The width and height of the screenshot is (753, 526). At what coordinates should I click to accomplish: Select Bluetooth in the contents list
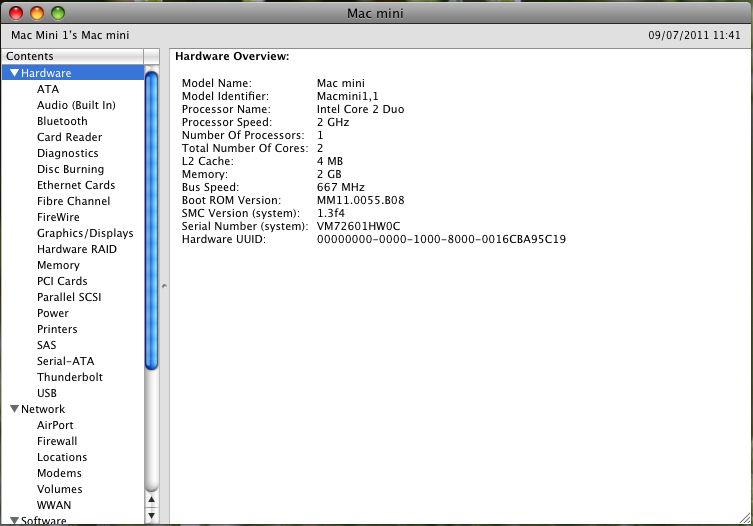point(62,121)
